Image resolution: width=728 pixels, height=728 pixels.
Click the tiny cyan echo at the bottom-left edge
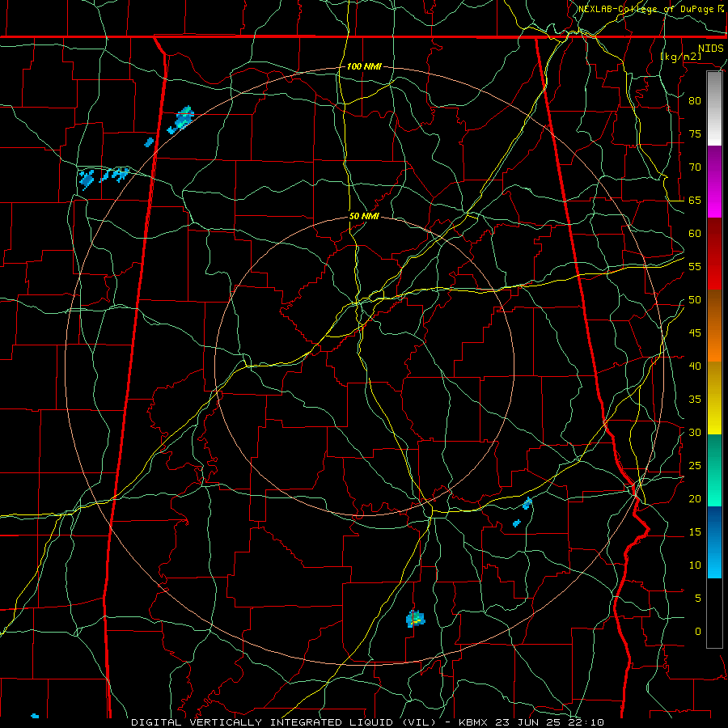35,716
